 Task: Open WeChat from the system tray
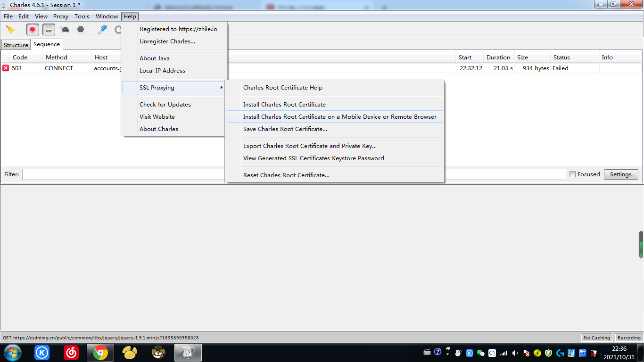point(481,353)
